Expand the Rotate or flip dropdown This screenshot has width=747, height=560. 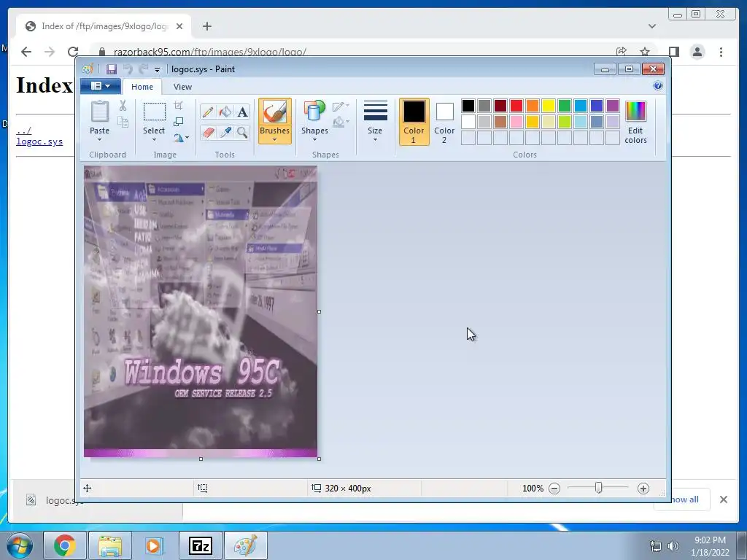(x=181, y=138)
